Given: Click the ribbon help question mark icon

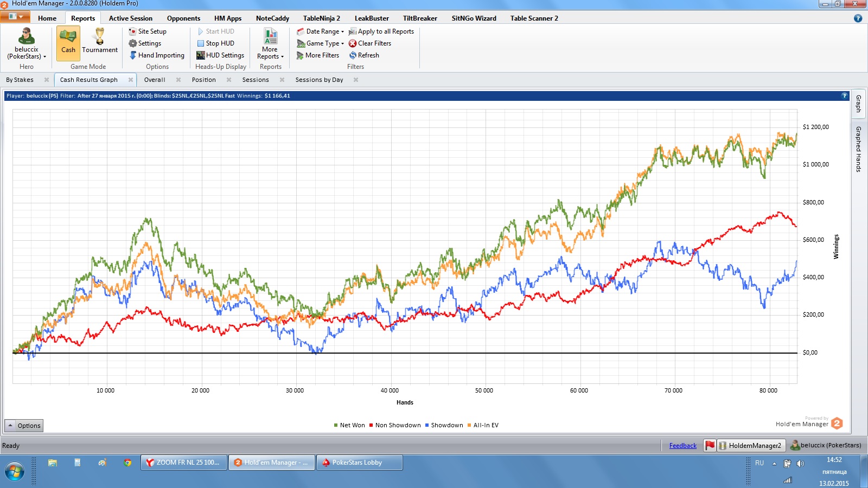Looking at the screenshot, I should [858, 18].
